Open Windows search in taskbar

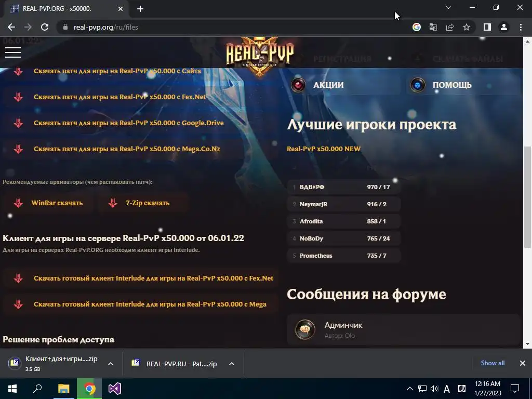[x=37, y=389]
